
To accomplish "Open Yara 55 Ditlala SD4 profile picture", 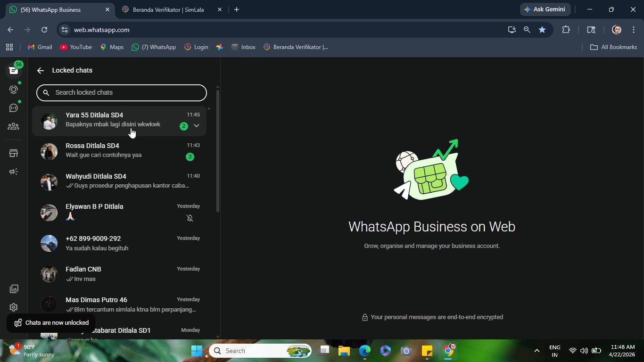I will pos(49,121).
